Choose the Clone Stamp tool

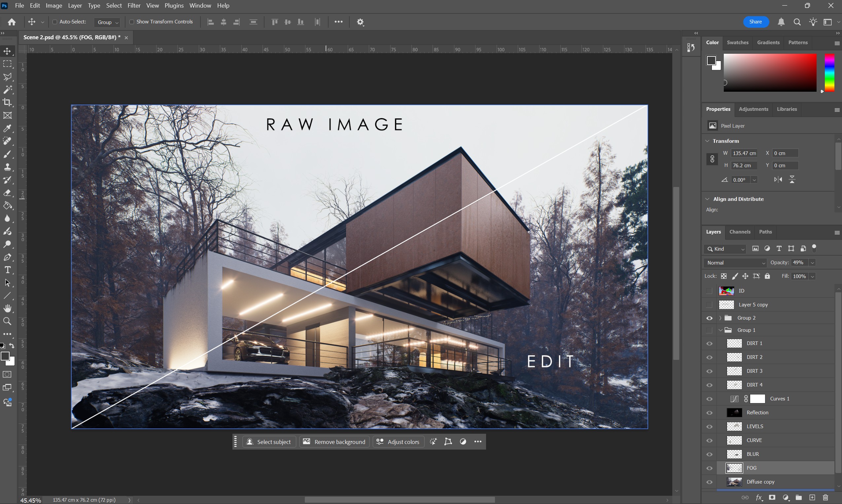[x=7, y=167]
